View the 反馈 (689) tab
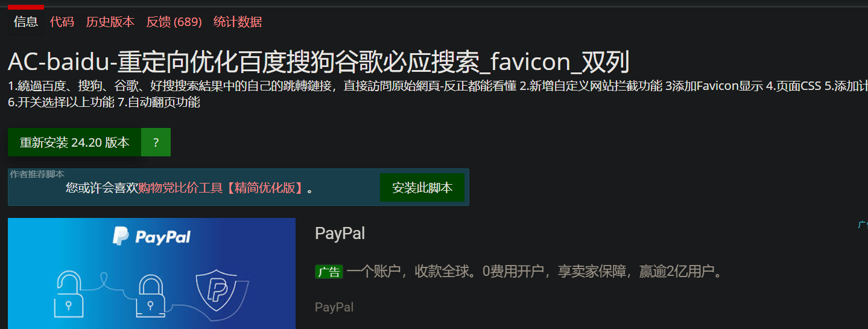 (x=174, y=22)
